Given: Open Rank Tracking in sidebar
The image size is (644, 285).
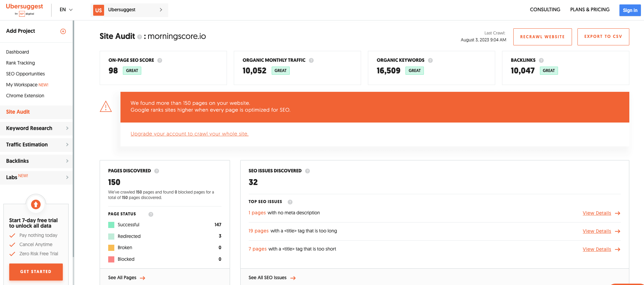Looking at the screenshot, I should [20, 63].
